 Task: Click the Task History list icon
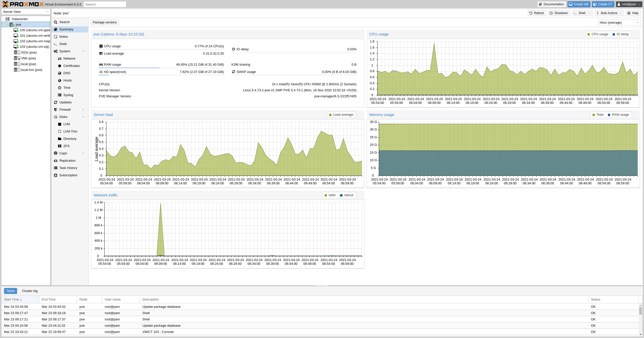pyautogui.click(x=56, y=168)
